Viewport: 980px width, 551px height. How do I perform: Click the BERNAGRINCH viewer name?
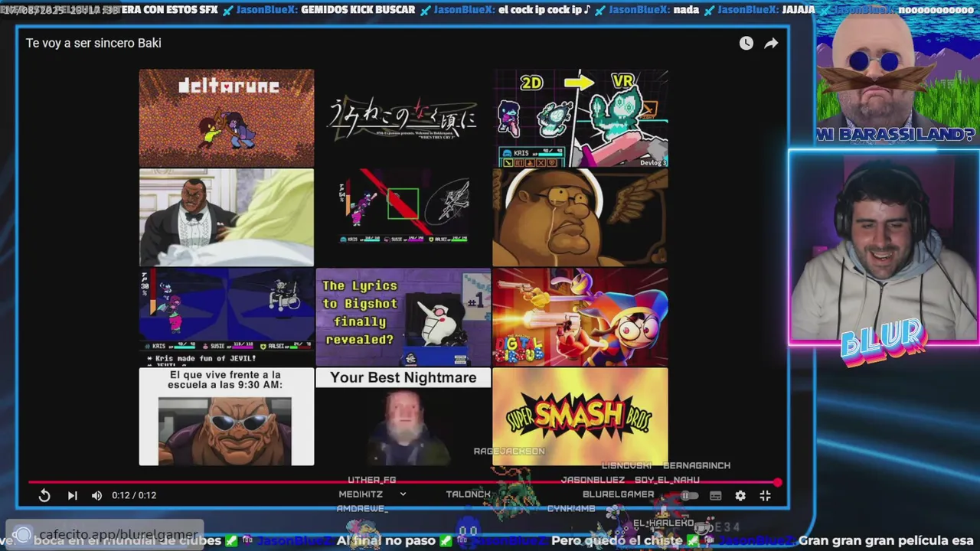pos(697,465)
